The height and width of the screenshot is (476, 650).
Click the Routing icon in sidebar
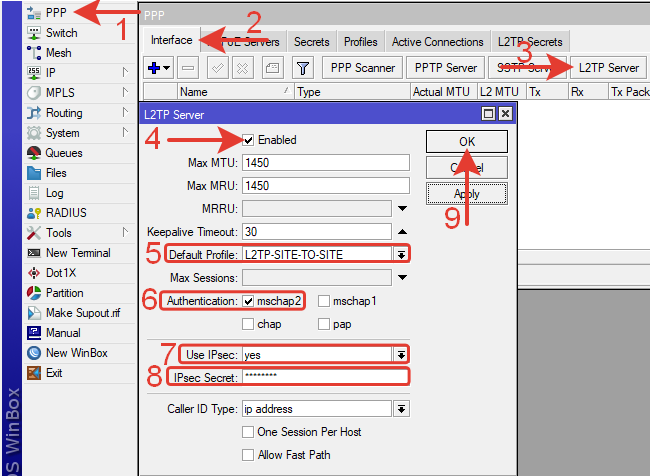pos(34,113)
